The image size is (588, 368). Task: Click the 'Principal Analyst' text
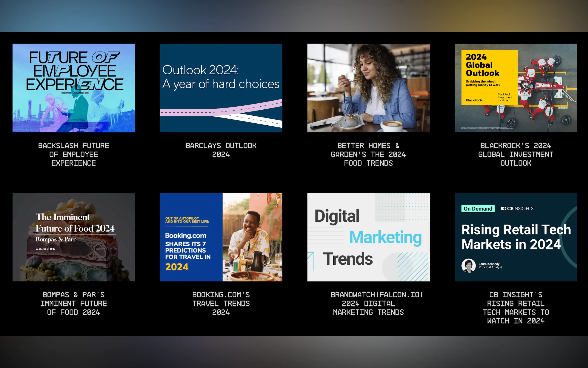(x=490, y=267)
